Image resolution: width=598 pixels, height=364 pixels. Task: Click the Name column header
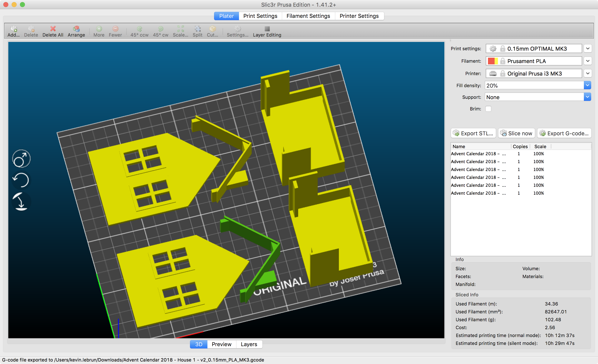pos(481,147)
